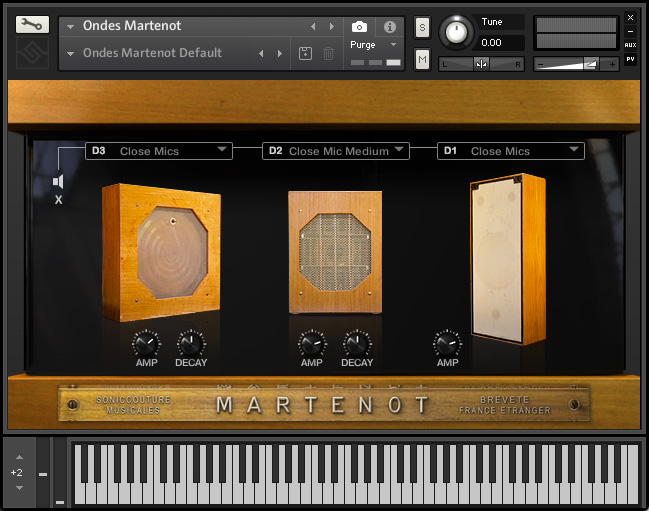This screenshot has width=649, height=511.
Task: Save snapshot with floppy disk icon
Action: tap(305, 53)
